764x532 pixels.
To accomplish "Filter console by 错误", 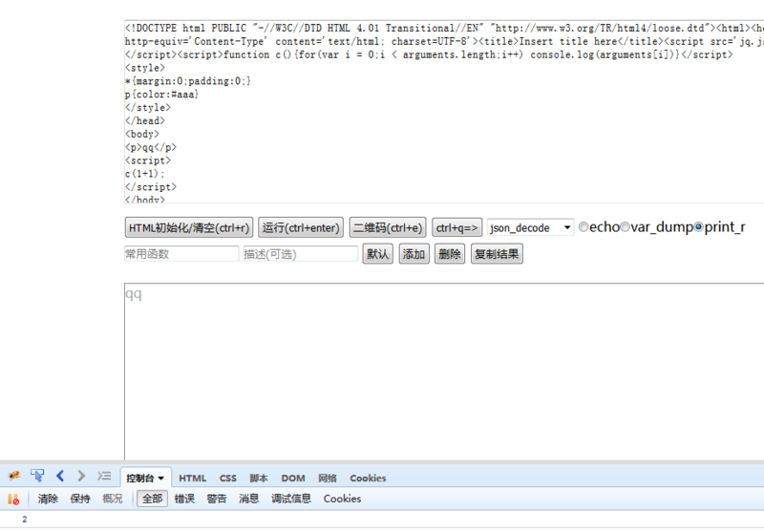I will point(184,499).
